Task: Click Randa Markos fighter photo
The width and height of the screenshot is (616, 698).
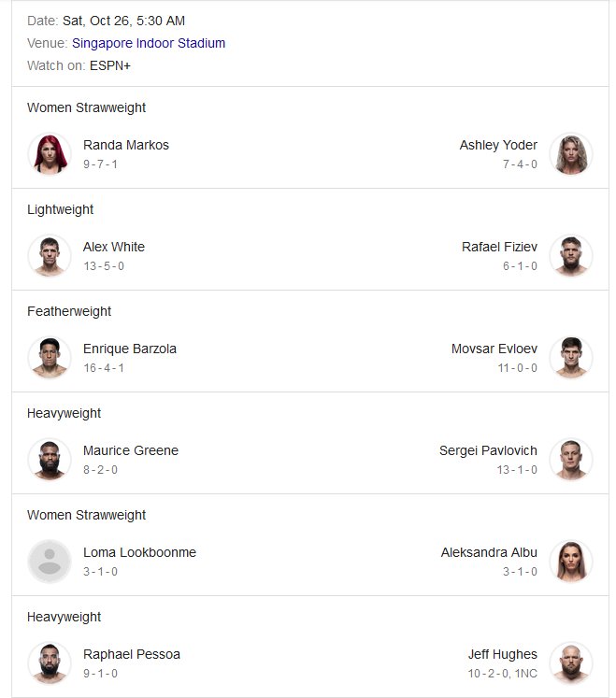Action: pos(50,154)
